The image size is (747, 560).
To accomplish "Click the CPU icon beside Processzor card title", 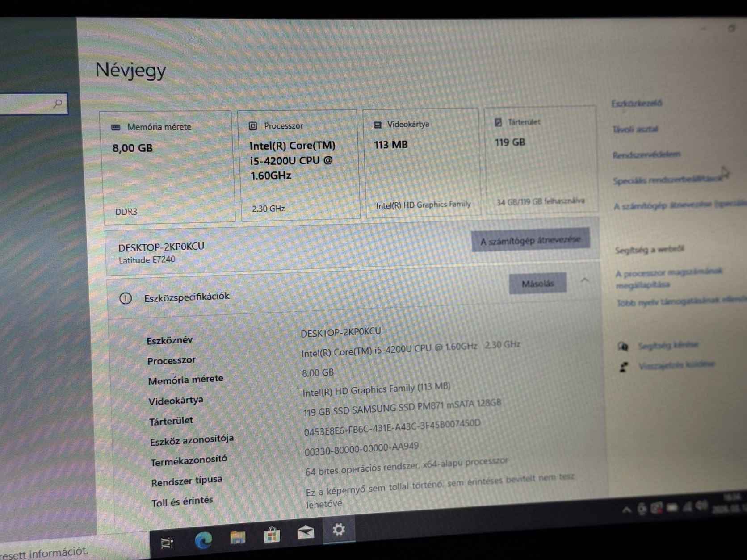I will [253, 126].
